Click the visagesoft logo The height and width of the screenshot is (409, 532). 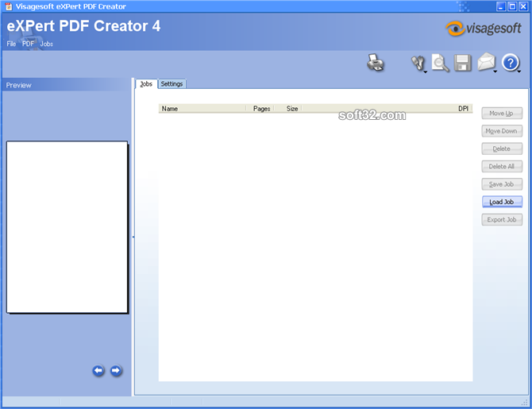(x=483, y=29)
